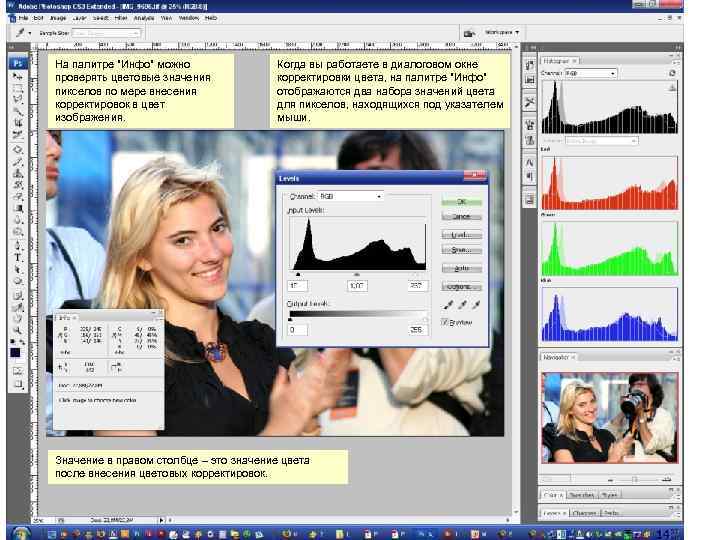Click the Histogram refresh icon
This screenshot has width=720, height=540.
(x=672, y=73)
